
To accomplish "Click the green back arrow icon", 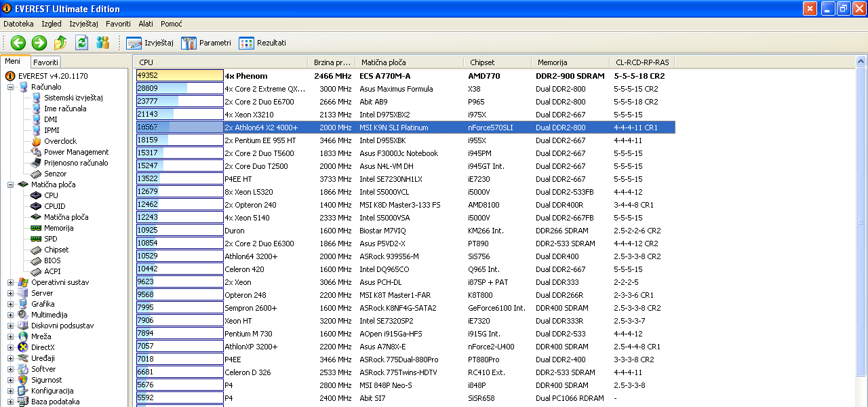I will click(18, 43).
